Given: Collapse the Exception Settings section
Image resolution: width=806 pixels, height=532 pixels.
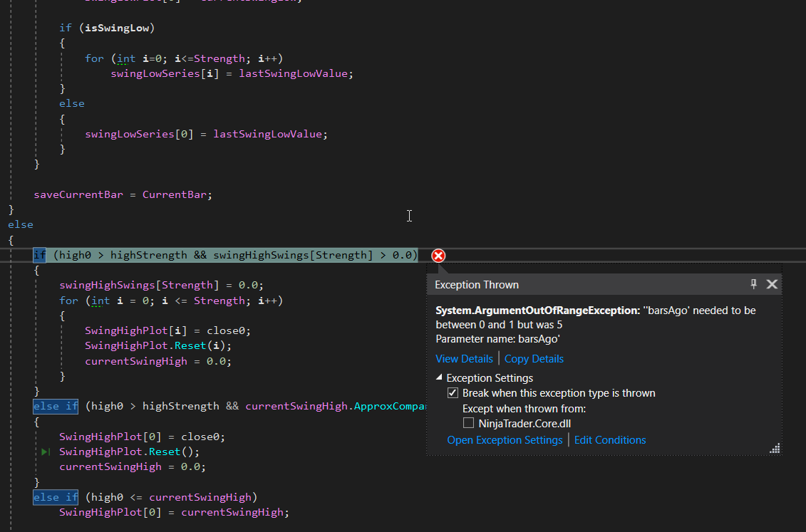Looking at the screenshot, I should coord(439,377).
